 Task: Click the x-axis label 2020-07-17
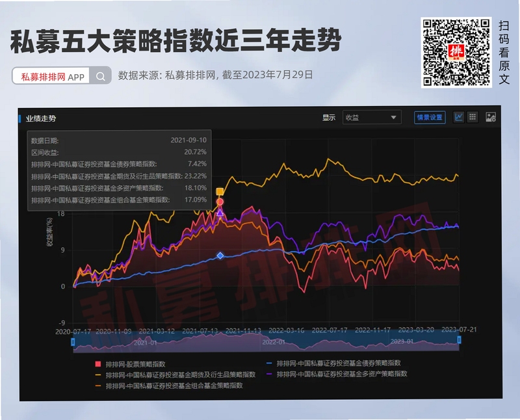click(x=73, y=332)
